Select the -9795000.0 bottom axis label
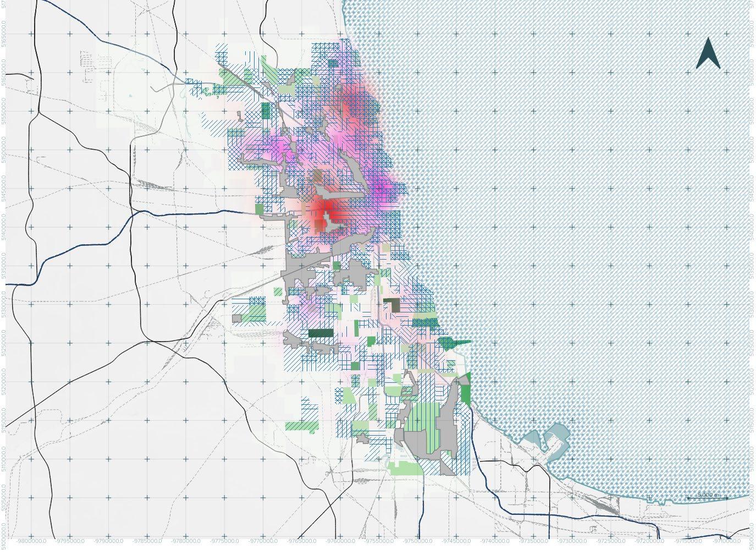756x560 pixels. point(70,541)
